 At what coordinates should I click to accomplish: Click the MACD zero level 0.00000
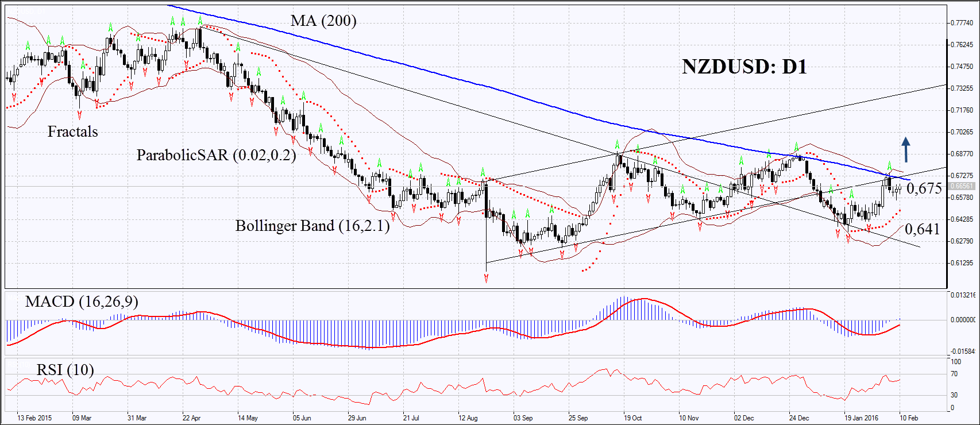pyautogui.click(x=963, y=319)
